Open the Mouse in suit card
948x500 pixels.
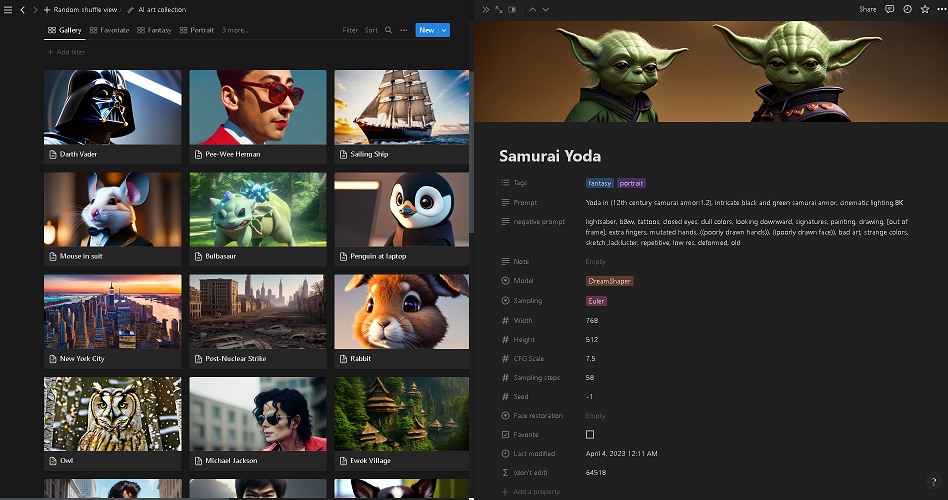[112, 219]
